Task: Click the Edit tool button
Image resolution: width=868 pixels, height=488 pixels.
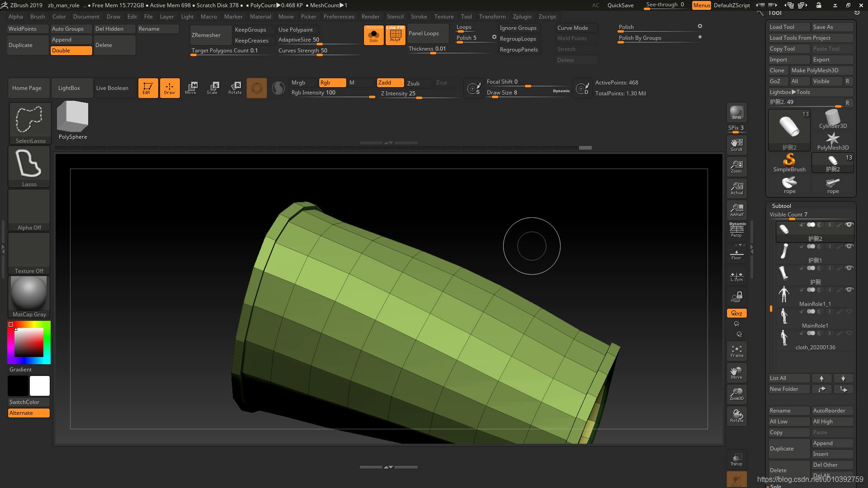Action: click(147, 88)
